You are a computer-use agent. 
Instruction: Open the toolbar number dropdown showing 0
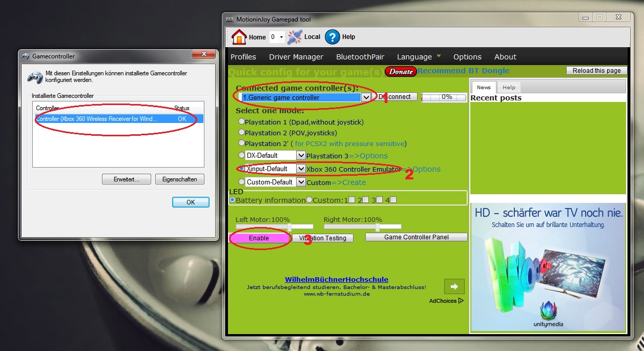click(x=277, y=37)
